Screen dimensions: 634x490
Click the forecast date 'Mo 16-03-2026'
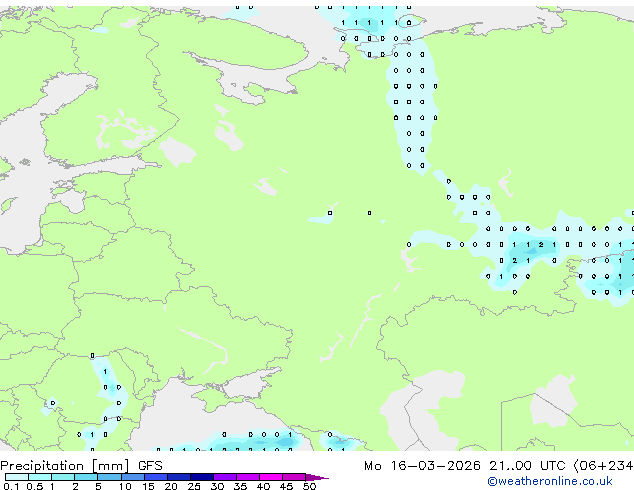point(422,466)
